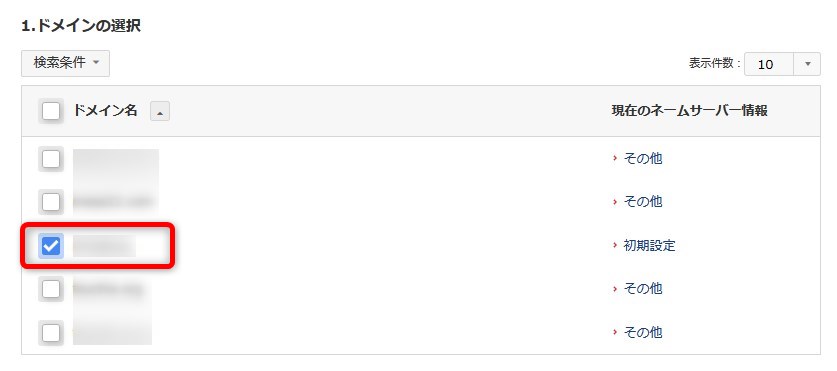
Task: Select all domains with header checkbox
Action: tap(51, 111)
